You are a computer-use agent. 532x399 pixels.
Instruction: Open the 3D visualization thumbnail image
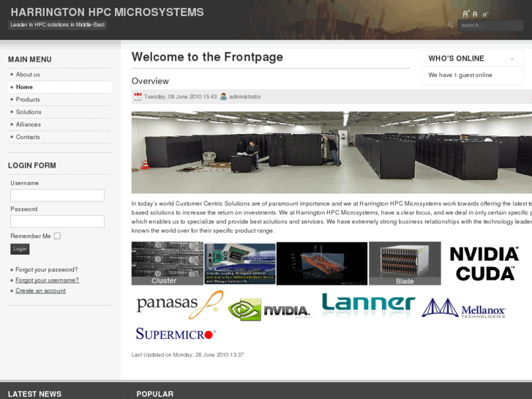pyautogui.click(x=322, y=264)
